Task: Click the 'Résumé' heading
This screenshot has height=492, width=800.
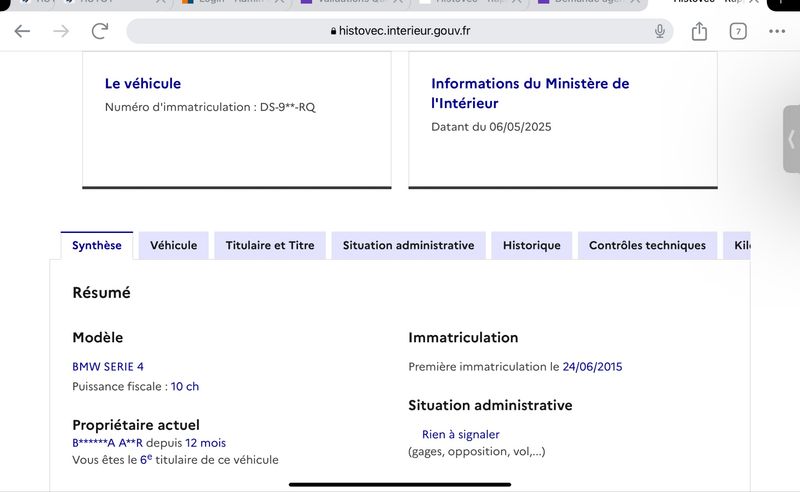Action: tap(102, 293)
